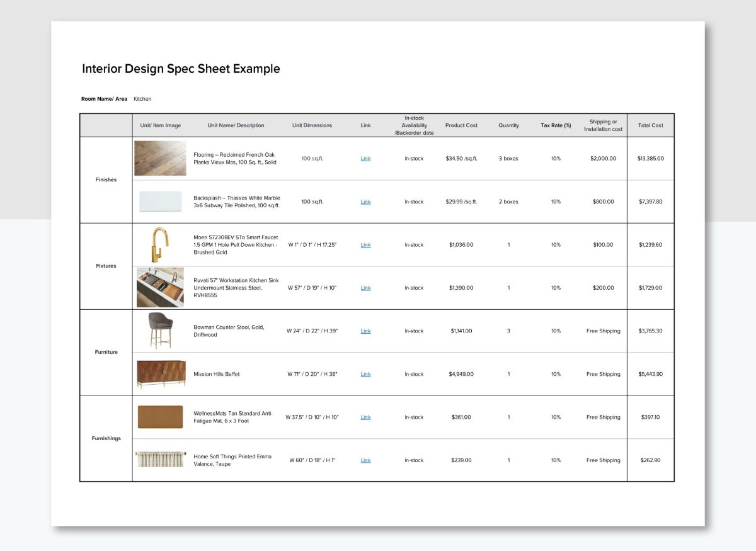Click the reclaimed French Oak flooring image
756x551 pixels.
pyautogui.click(x=160, y=158)
